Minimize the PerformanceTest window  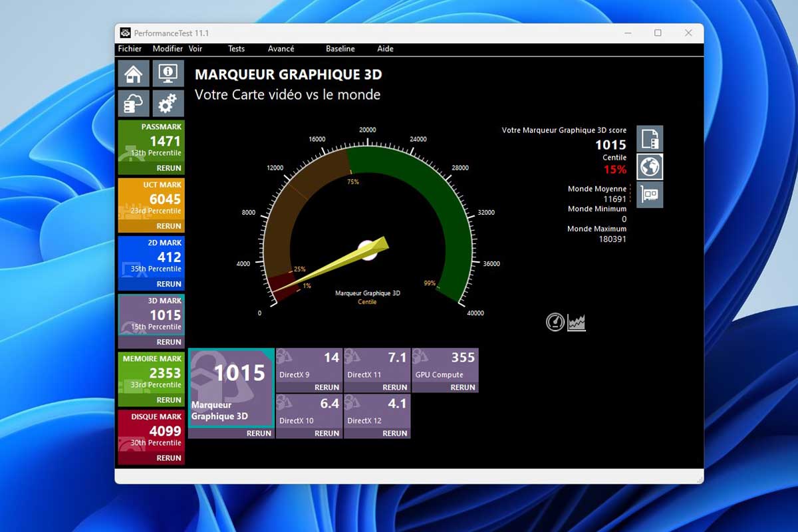[628, 33]
